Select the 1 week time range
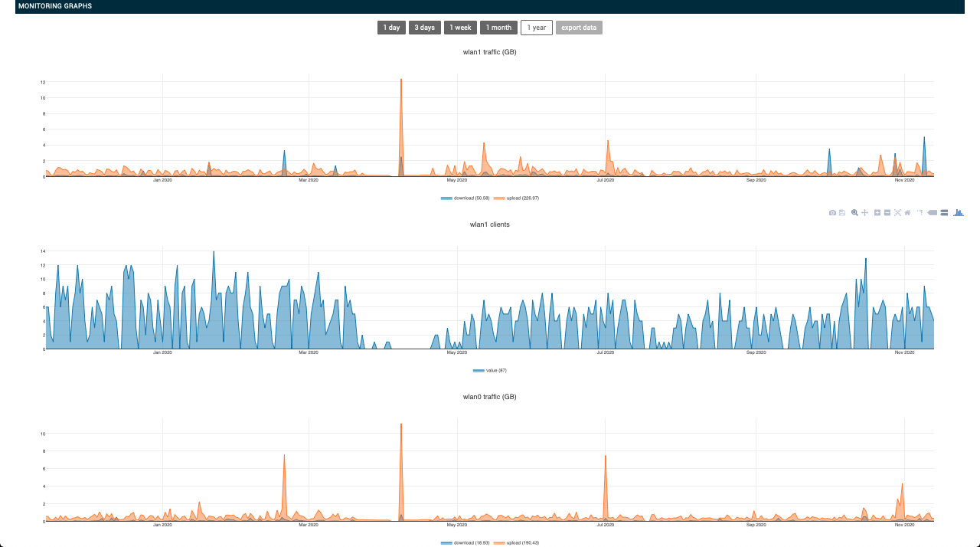Image resolution: width=980 pixels, height=547 pixels. coord(460,28)
